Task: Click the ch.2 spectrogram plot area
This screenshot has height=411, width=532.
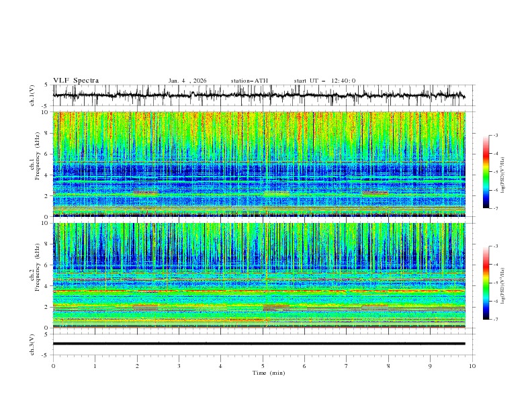Action: 259,275
